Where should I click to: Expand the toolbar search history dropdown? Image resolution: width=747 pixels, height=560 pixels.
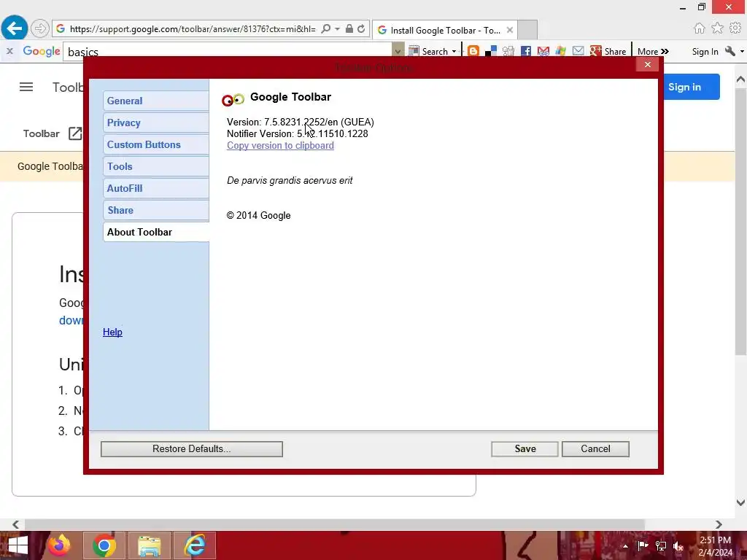pos(398,51)
